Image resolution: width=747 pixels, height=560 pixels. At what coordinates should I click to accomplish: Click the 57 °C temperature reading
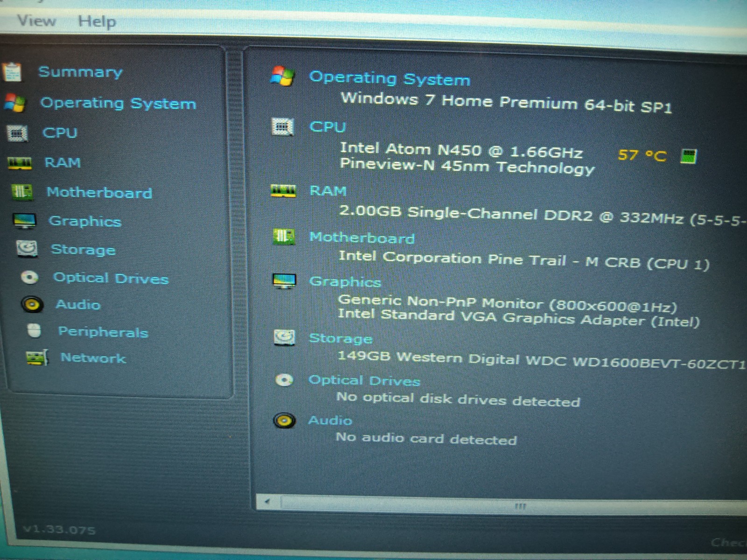(x=642, y=155)
